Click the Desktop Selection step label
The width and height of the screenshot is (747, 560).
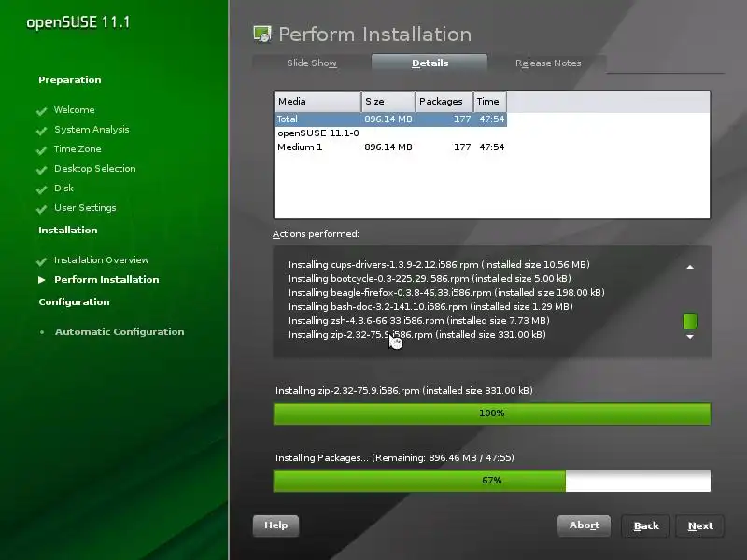pos(95,169)
